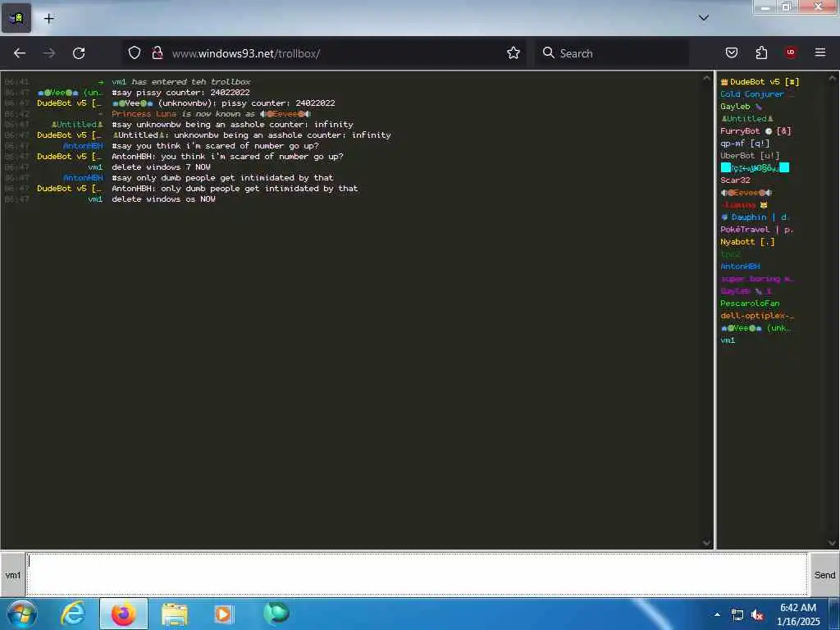Open the Firefox hamburger menu

[820, 52]
